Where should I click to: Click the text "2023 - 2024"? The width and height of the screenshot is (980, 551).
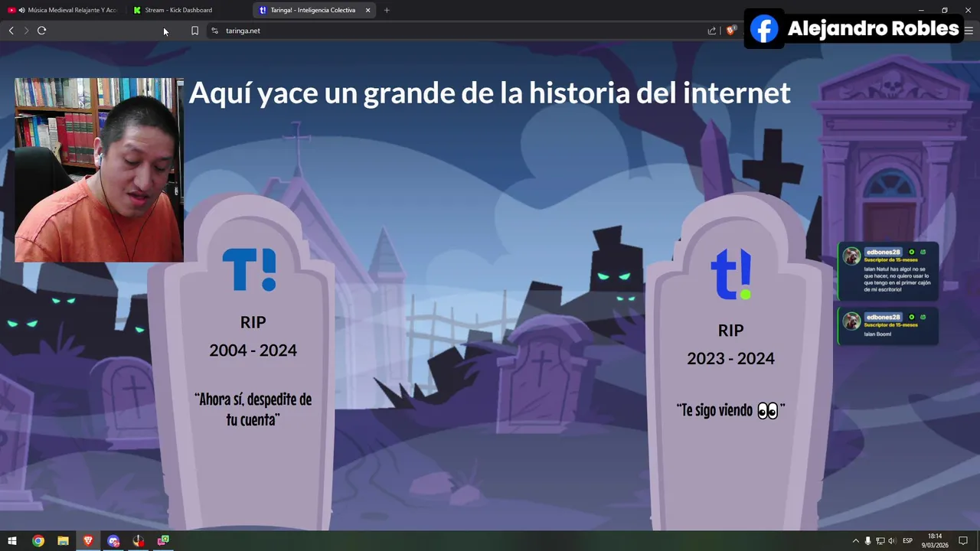click(x=730, y=358)
